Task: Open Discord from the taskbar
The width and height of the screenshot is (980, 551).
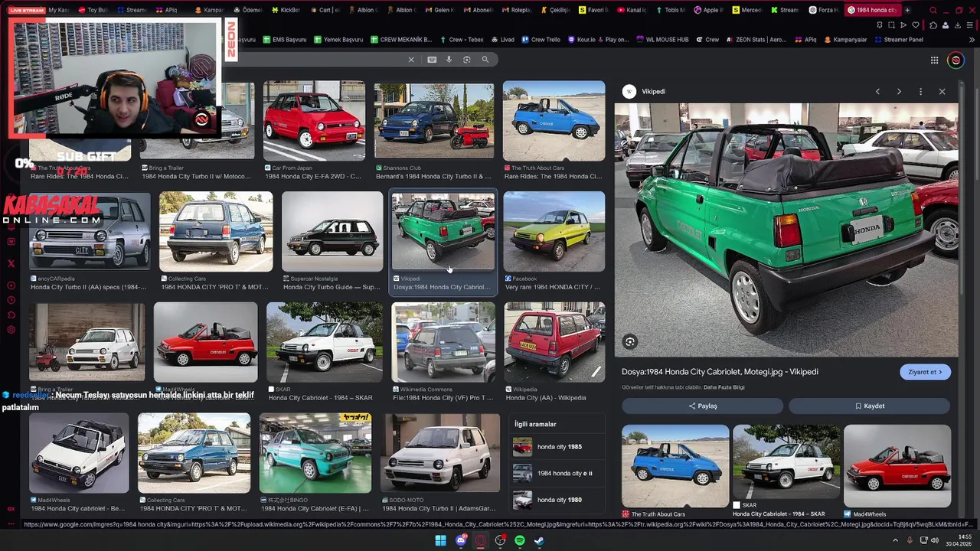Action: click(x=461, y=541)
